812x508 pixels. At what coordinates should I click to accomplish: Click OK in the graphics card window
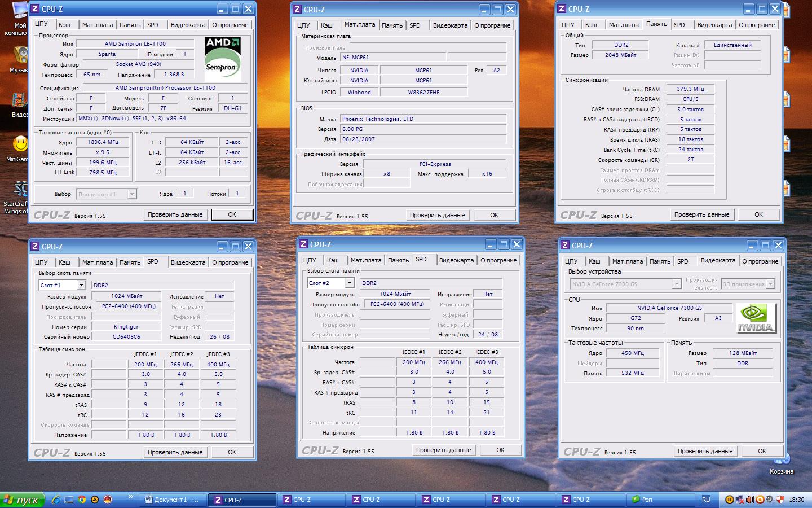point(762,451)
